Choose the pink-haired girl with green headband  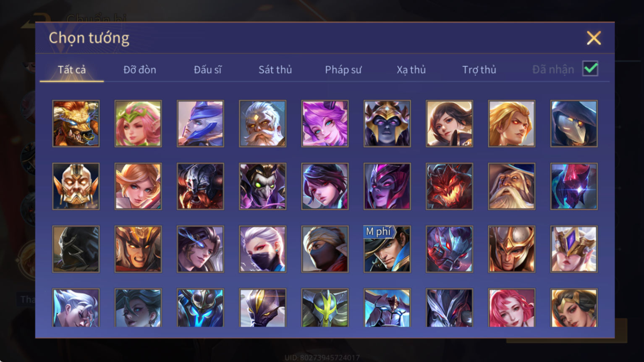point(138,123)
